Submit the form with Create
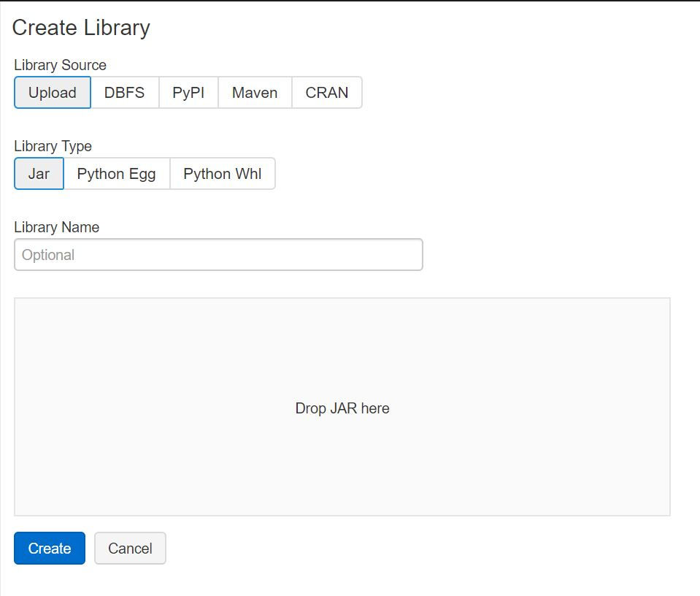700x596 pixels. pos(48,548)
